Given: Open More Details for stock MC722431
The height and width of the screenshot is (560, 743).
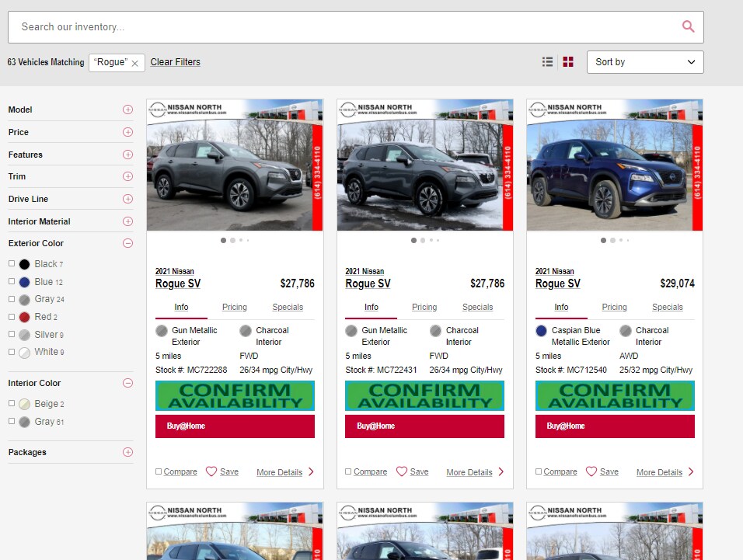Looking at the screenshot, I should (469, 472).
